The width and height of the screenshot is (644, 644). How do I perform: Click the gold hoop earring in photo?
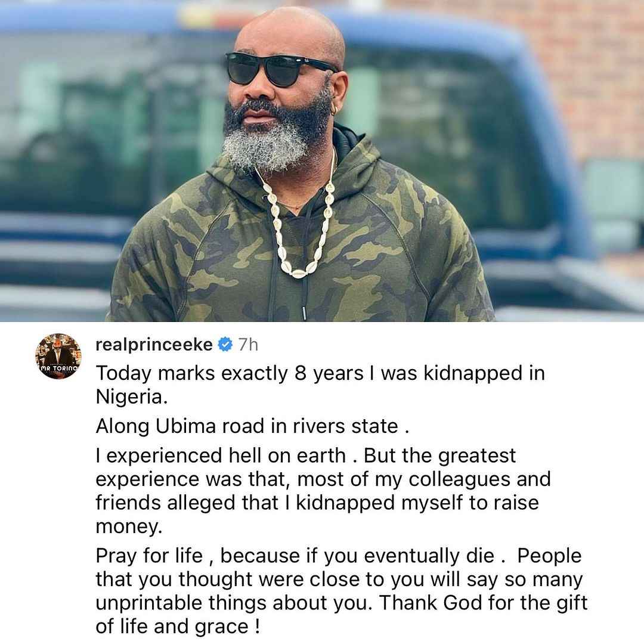click(x=333, y=110)
